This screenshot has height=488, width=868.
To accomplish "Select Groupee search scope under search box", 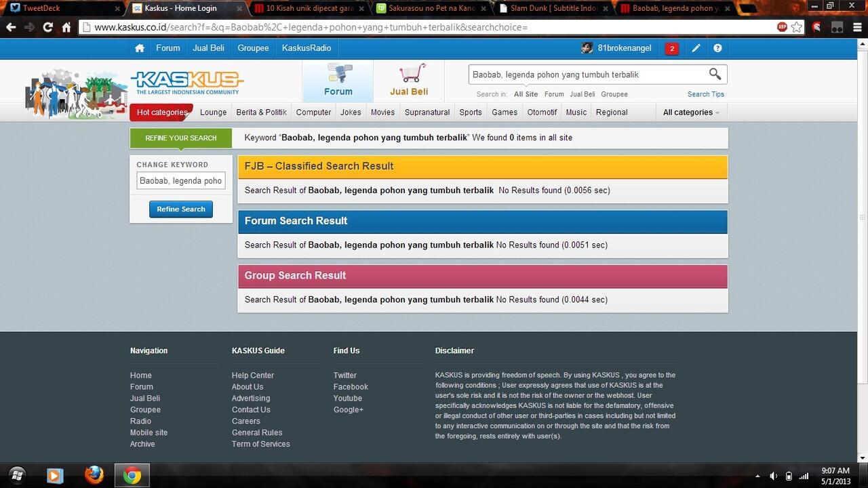I will [614, 94].
